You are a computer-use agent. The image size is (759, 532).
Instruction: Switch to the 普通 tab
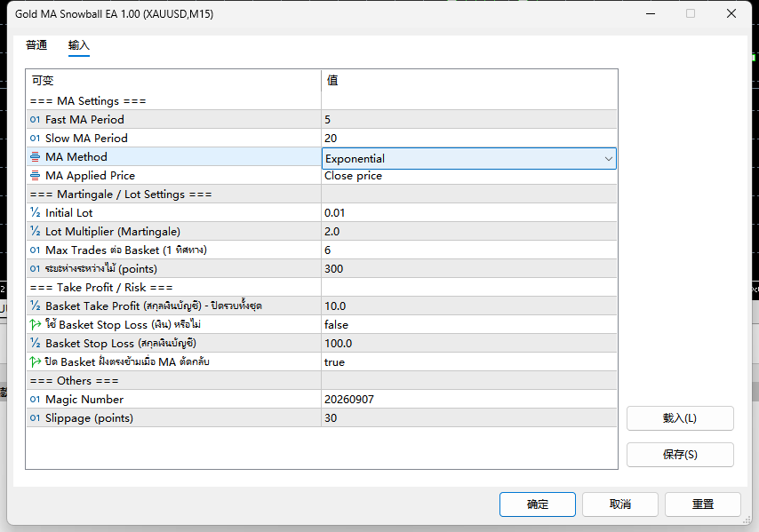36,45
